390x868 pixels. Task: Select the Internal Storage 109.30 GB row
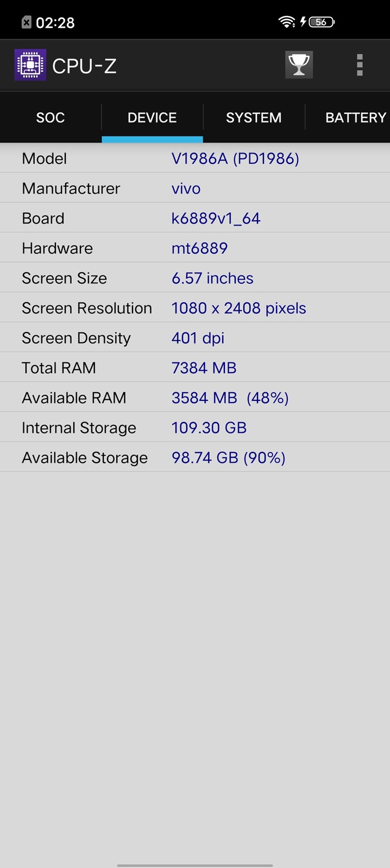pos(195,427)
